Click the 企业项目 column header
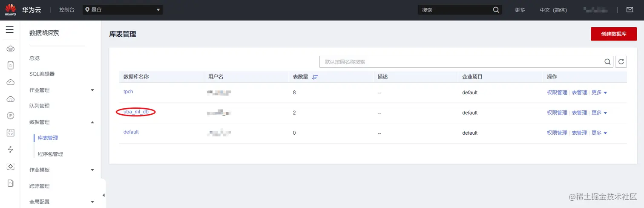The image size is (644, 208). 472,77
